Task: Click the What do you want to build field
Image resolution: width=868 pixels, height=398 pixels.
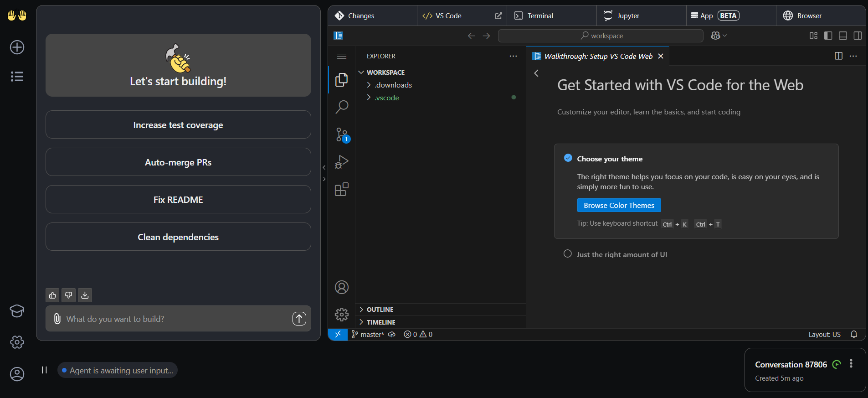Action: (x=178, y=319)
